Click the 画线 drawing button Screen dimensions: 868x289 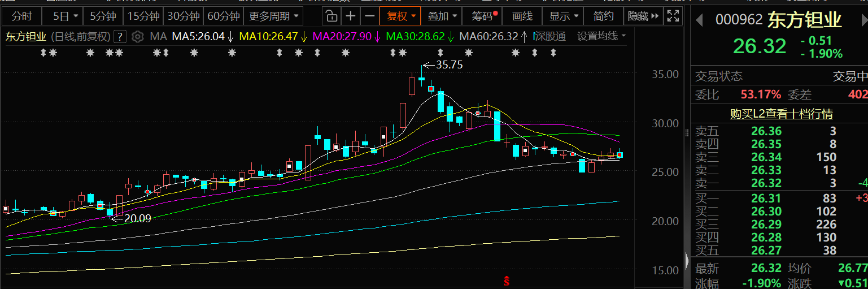coord(522,16)
